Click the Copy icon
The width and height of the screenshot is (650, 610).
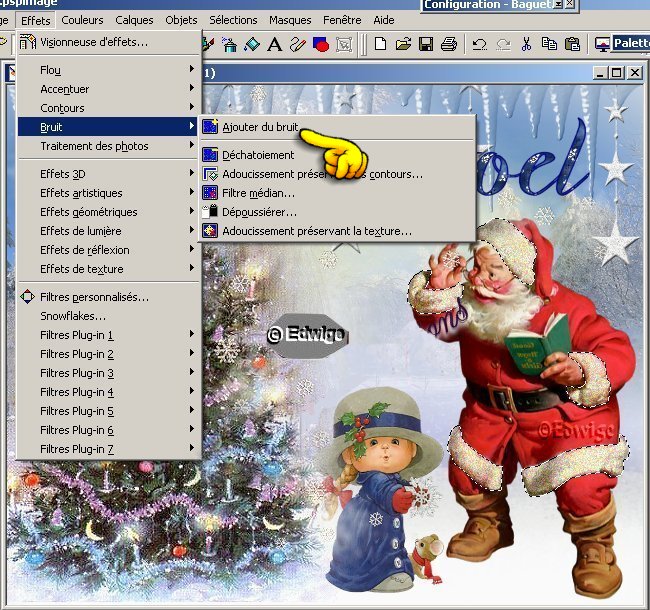coord(550,44)
